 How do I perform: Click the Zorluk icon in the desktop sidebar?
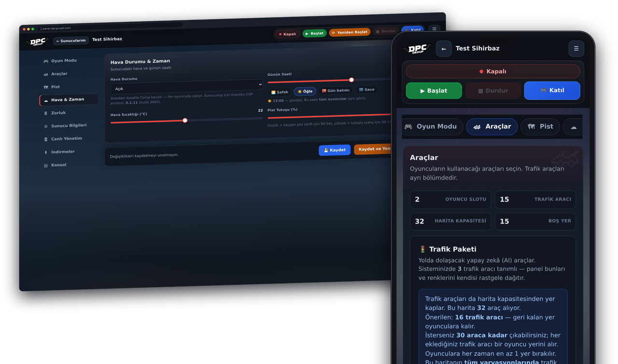[x=46, y=113]
